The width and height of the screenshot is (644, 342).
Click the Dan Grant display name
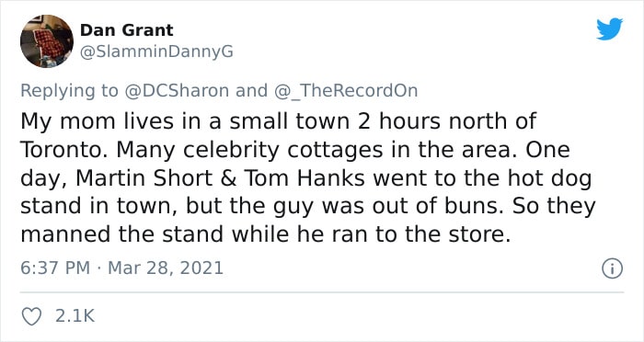click(127, 30)
